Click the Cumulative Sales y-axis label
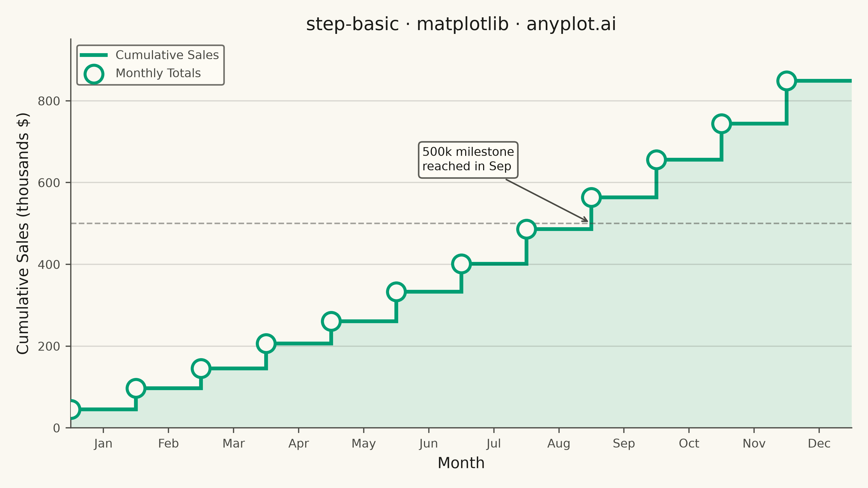This screenshot has width=868, height=488. (x=23, y=233)
